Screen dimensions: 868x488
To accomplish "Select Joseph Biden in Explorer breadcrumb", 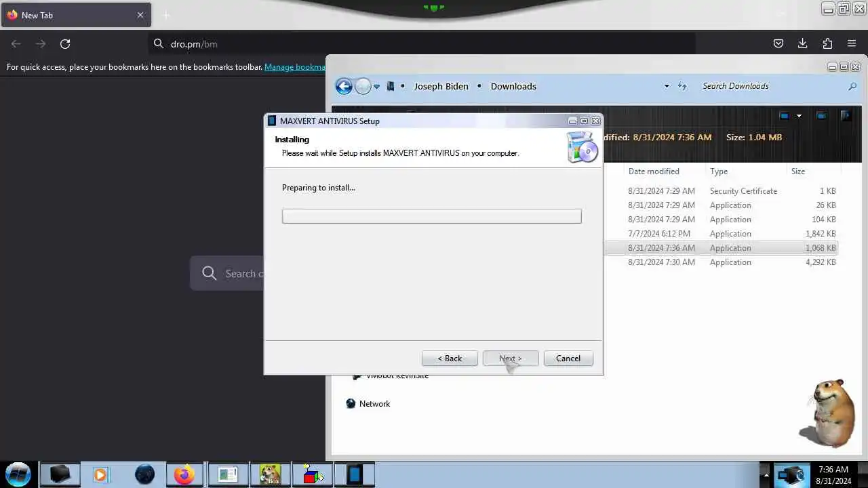I will tap(441, 86).
